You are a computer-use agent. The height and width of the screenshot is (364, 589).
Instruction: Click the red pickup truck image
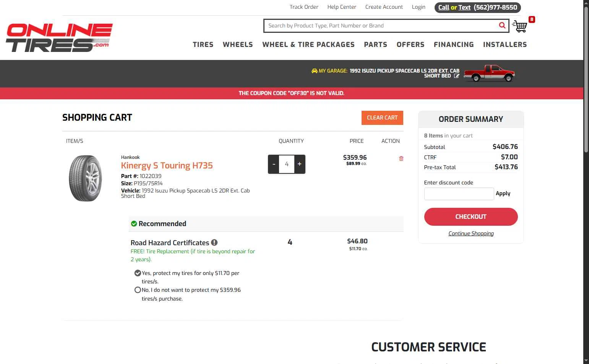click(489, 73)
